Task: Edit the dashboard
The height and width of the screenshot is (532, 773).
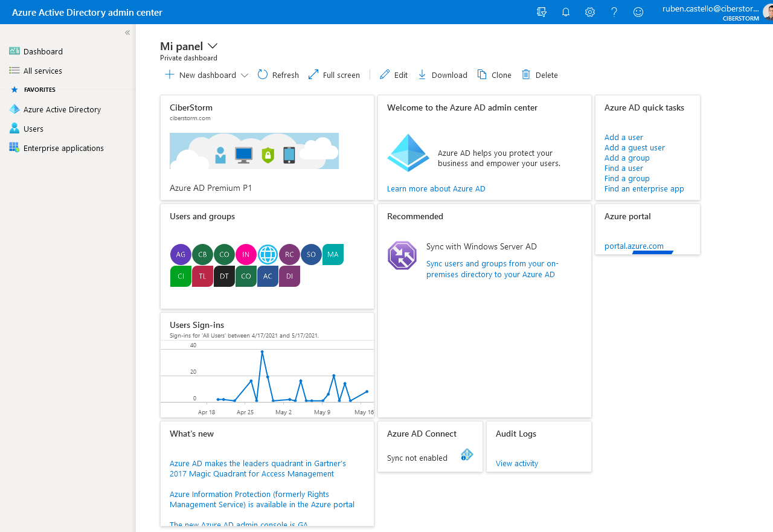Action: (394, 75)
